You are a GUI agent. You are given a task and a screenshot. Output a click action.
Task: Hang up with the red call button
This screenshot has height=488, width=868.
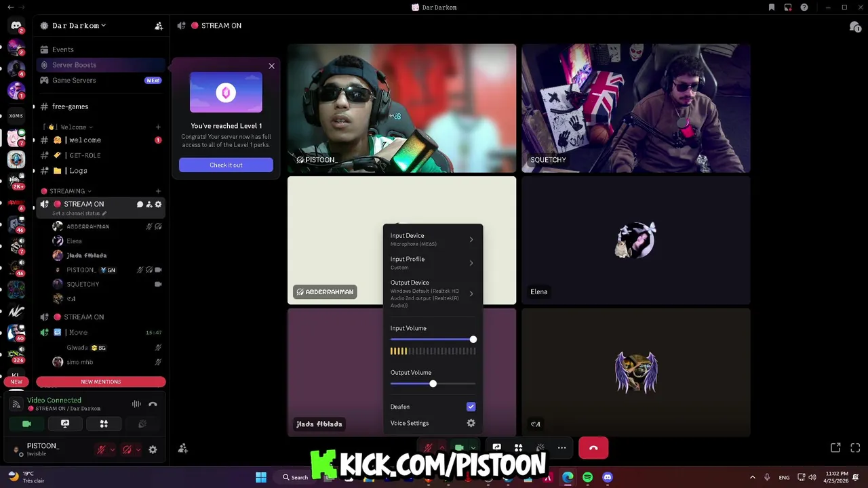(593, 447)
